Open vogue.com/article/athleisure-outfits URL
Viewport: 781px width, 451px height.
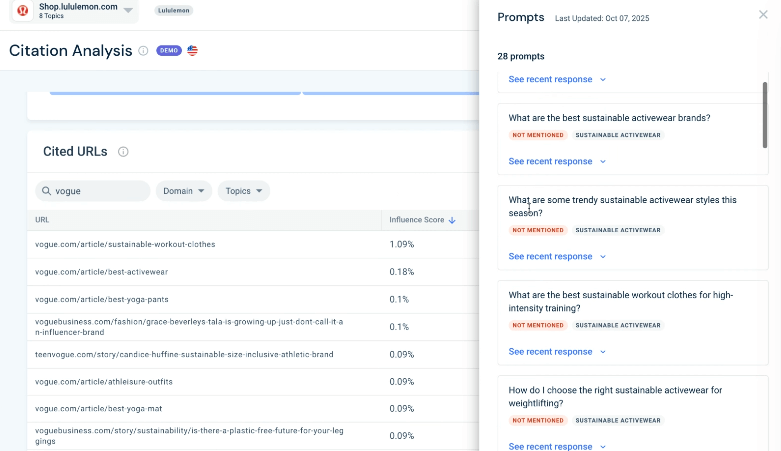104,382
